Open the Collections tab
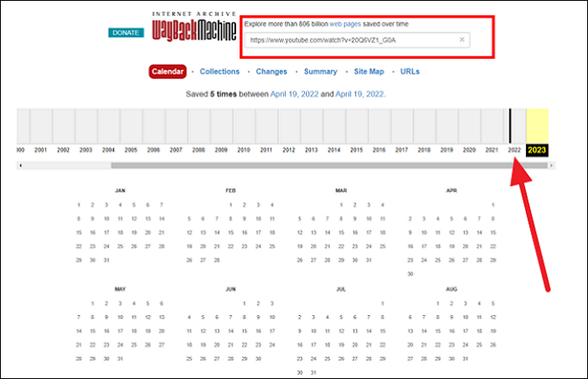Image resolution: width=588 pixels, height=379 pixels. pos(219,72)
